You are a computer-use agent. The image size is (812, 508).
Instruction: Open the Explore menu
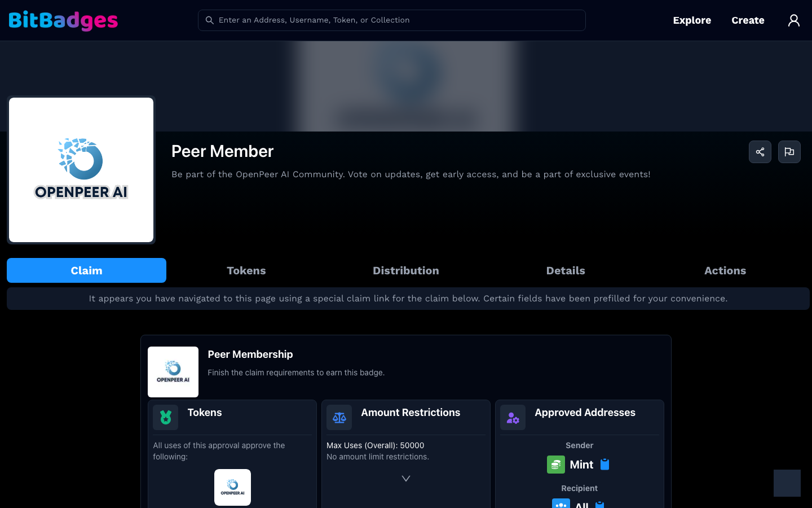(x=692, y=20)
